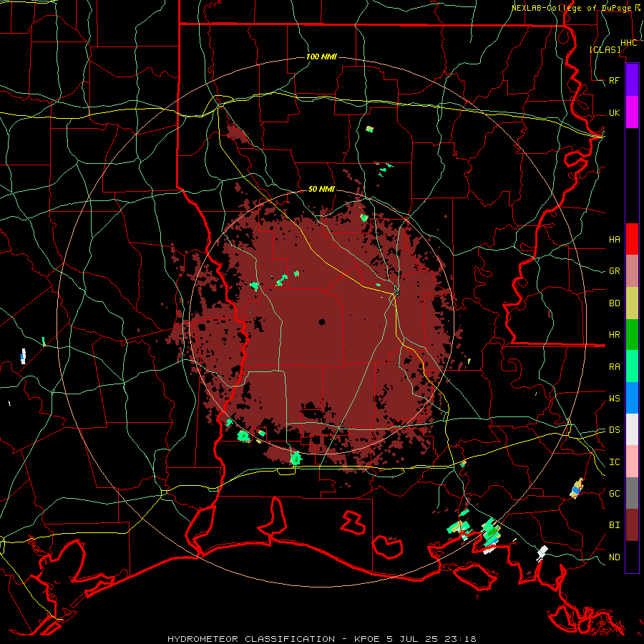Screen dimensions: 644x644
Task: Click the RA legend label
Action: tap(614, 367)
